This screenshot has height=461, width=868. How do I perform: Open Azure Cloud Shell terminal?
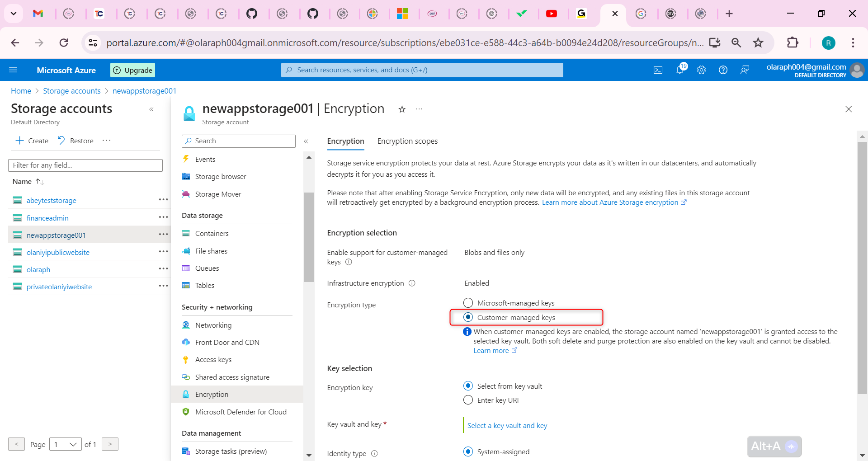click(658, 70)
